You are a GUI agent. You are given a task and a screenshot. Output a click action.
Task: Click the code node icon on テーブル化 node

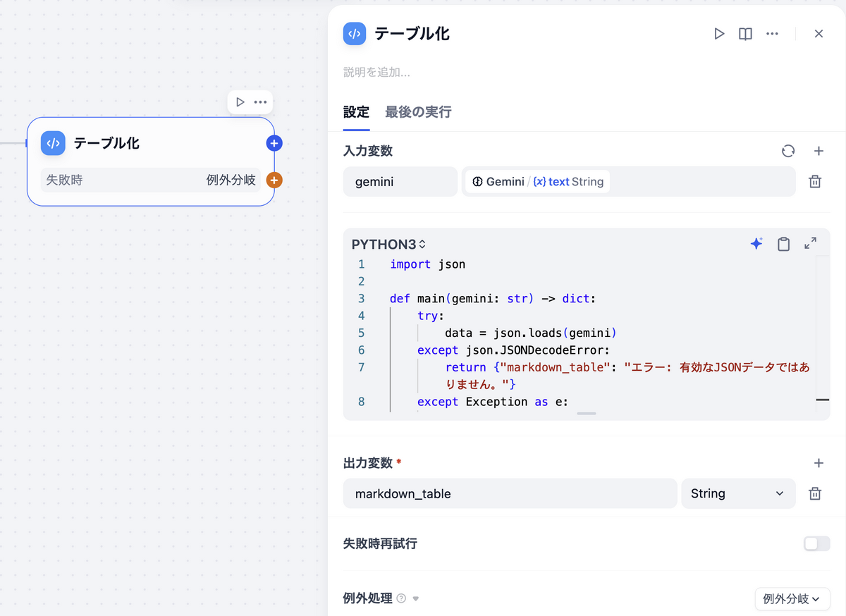(53, 142)
